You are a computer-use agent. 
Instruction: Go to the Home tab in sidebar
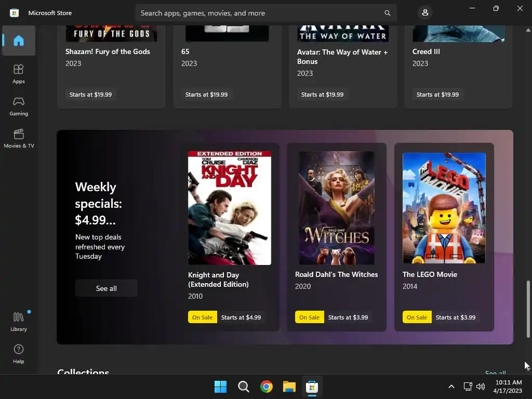(x=19, y=41)
